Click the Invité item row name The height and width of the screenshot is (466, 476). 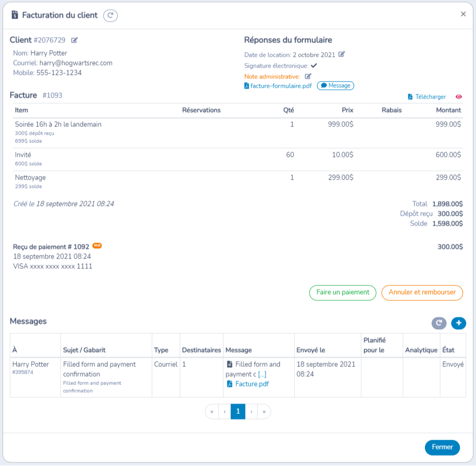click(23, 155)
